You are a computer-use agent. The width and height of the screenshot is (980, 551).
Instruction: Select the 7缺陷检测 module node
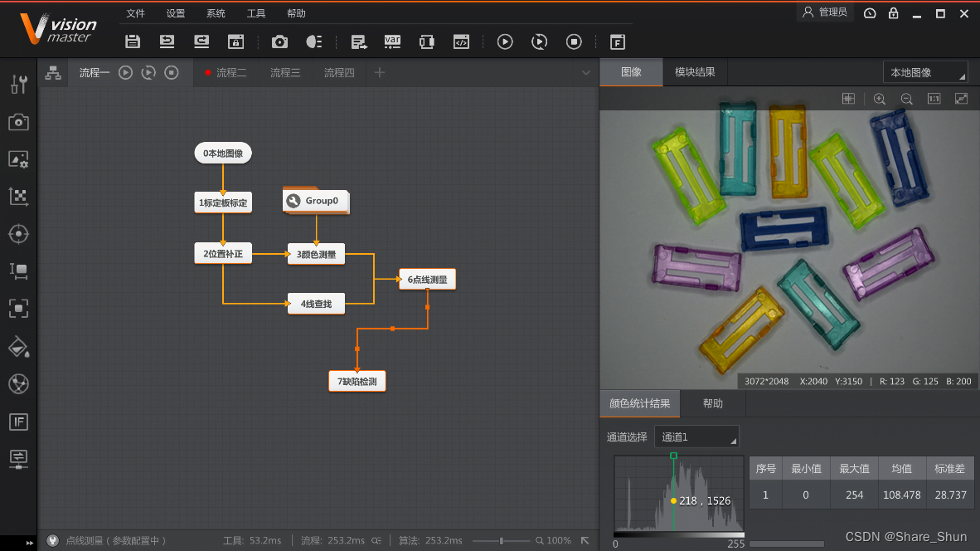357,381
